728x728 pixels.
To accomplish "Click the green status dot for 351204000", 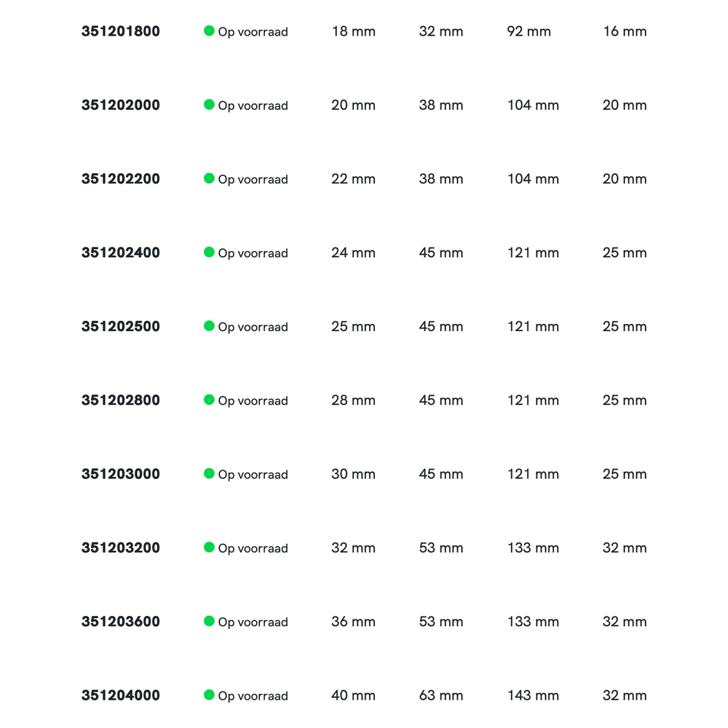I will (209, 695).
